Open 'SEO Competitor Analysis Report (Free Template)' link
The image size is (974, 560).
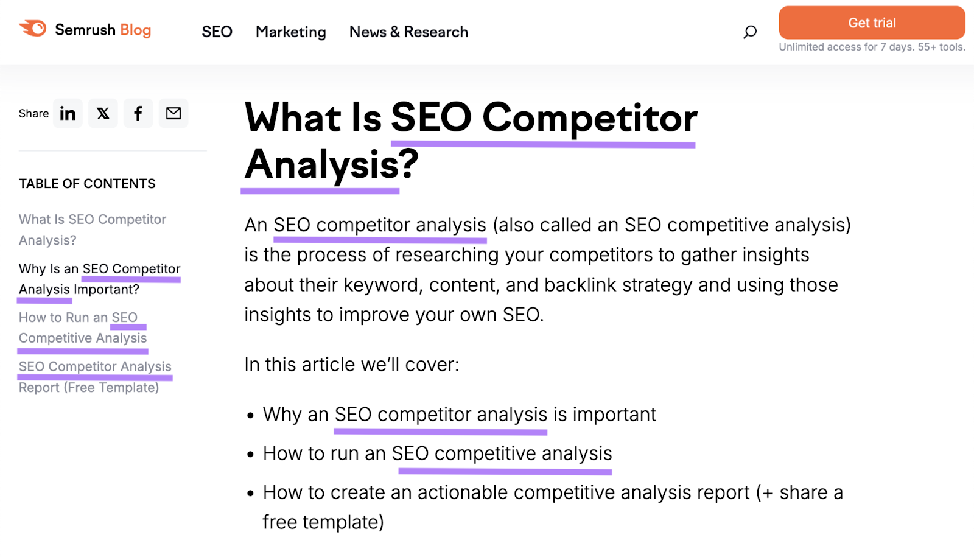[x=95, y=377]
